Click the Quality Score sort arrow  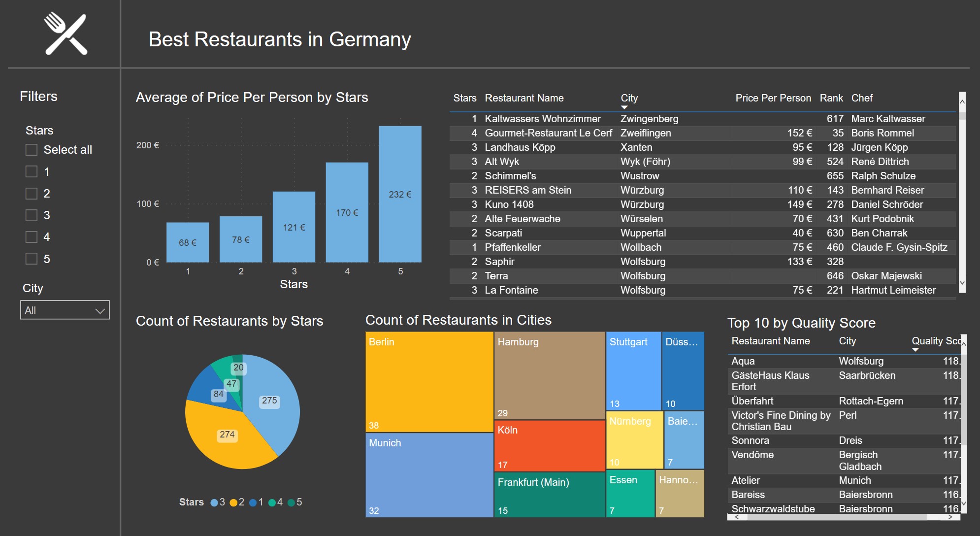pyautogui.click(x=916, y=348)
